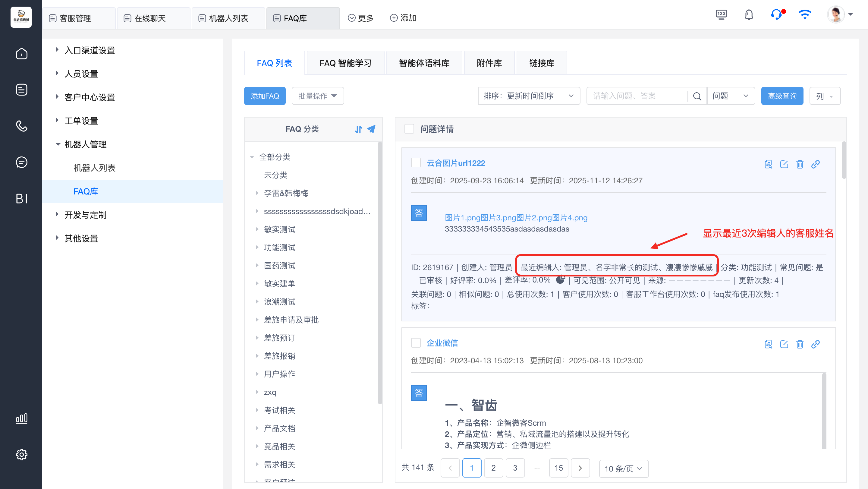Click the sort arrows icon in FAQ 分类 header
Image resolution: width=868 pixels, height=489 pixels.
(x=358, y=129)
